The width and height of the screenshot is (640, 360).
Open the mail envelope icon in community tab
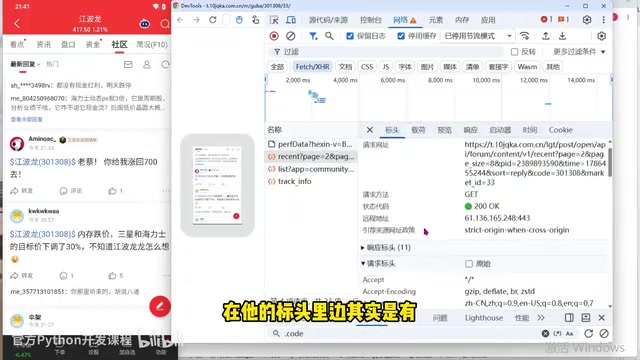coord(128,64)
